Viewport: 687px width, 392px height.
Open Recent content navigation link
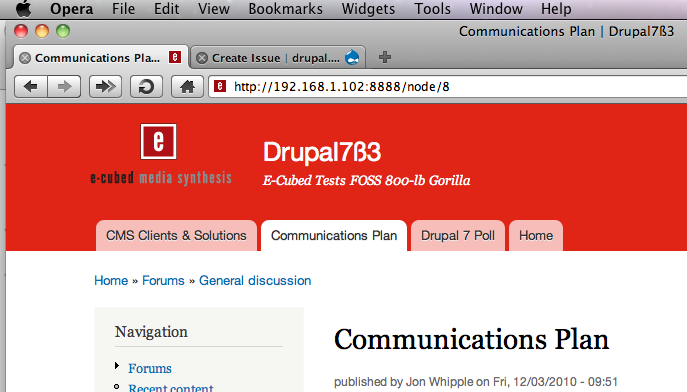click(x=171, y=388)
